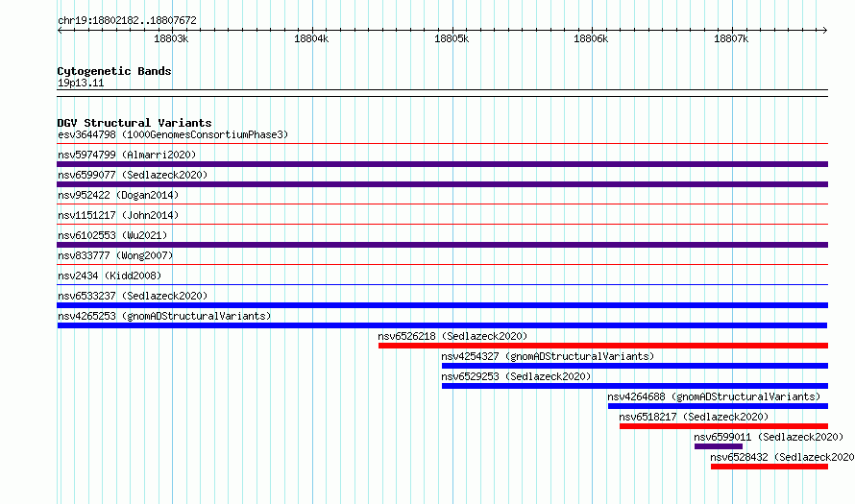Select the 18805k ruler position
This screenshot has width=855, height=504.
452,38
